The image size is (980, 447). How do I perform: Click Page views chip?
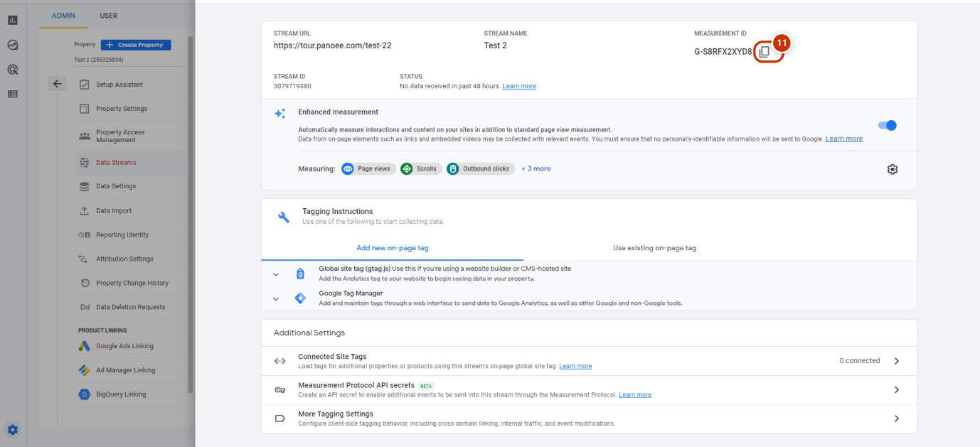pyautogui.click(x=368, y=168)
